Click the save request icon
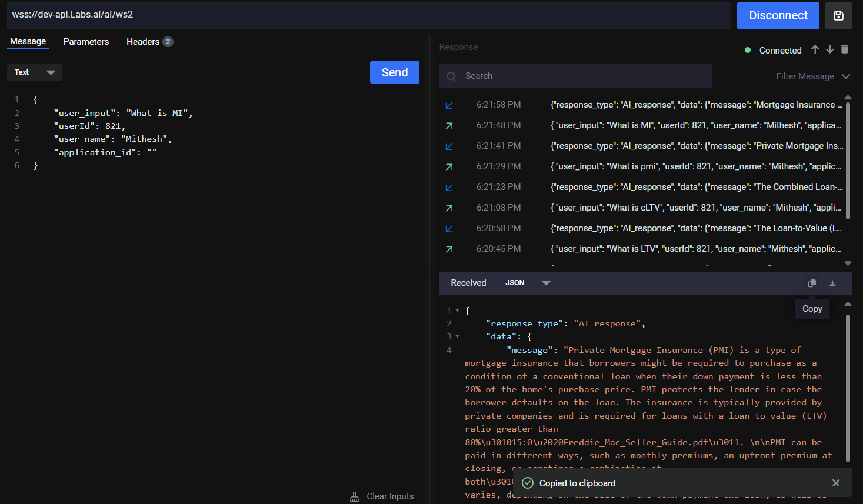Screen dimensions: 863x504 point(838,16)
